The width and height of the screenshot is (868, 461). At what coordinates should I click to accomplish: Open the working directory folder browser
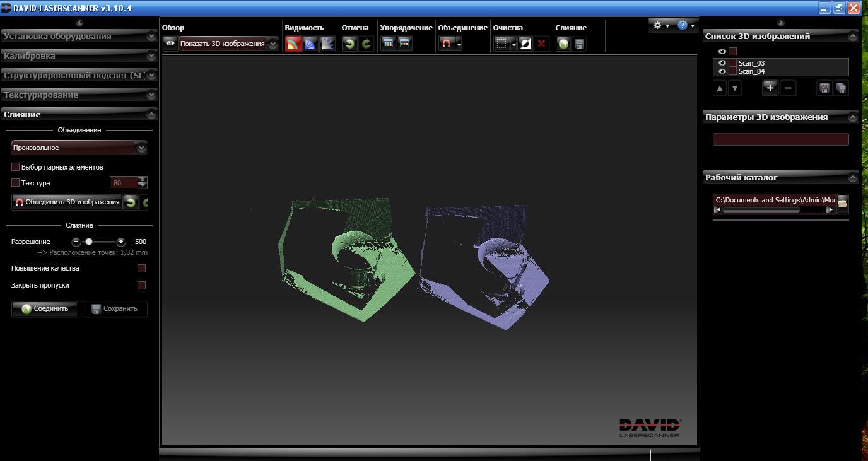[843, 204]
